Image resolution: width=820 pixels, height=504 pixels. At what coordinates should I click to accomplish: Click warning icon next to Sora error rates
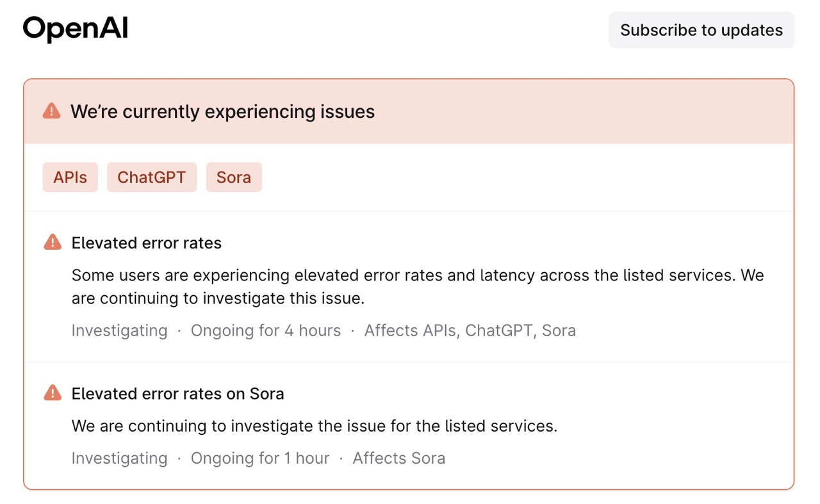point(53,393)
